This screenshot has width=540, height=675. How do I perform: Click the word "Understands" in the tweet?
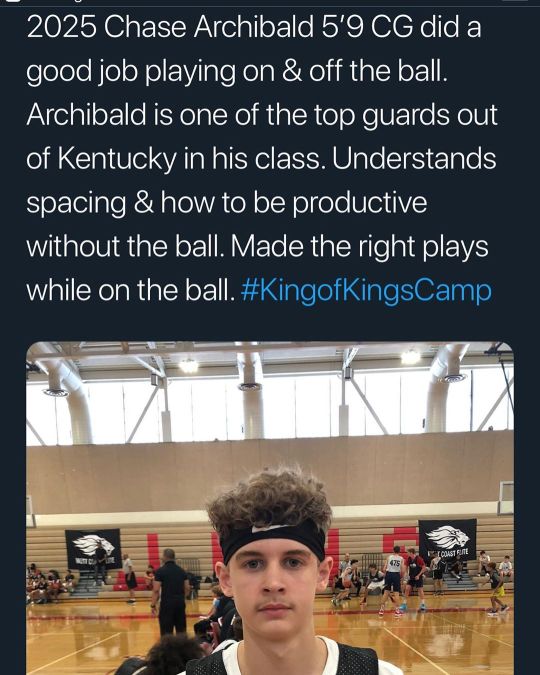414,158
